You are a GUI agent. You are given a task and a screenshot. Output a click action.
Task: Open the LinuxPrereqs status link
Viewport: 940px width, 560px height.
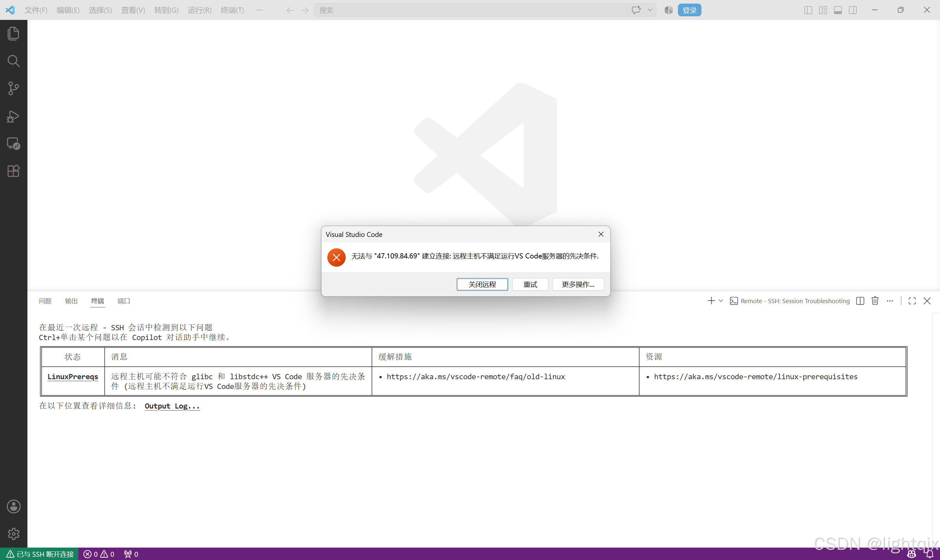[x=73, y=377]
